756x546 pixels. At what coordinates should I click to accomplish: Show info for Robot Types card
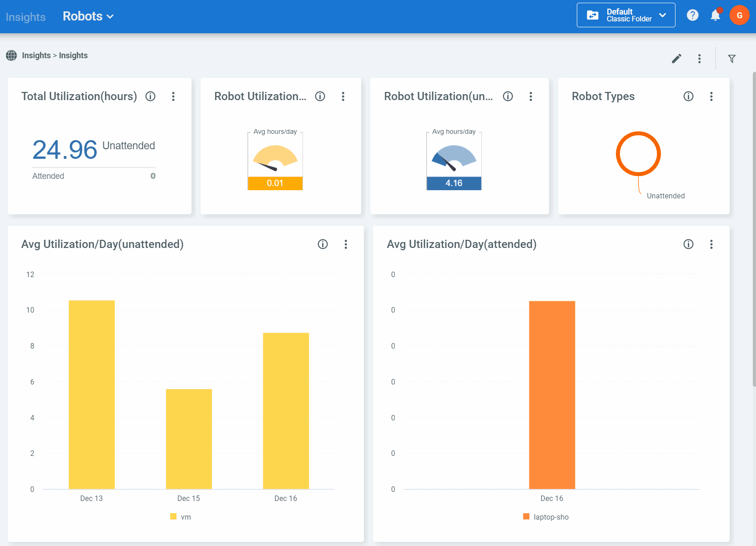pos(689,96)
